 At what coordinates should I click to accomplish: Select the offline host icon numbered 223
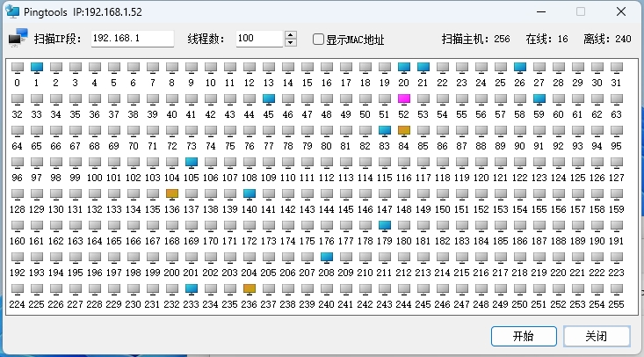[617, 258]
